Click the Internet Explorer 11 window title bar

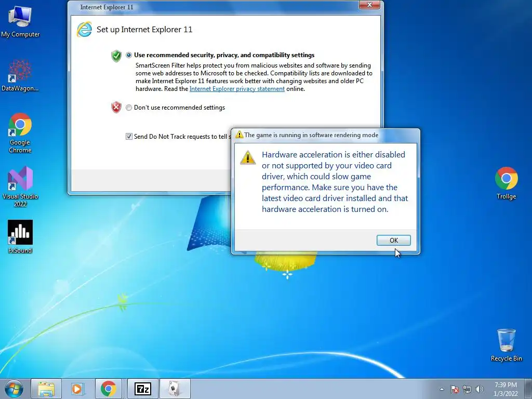(214, 7)
